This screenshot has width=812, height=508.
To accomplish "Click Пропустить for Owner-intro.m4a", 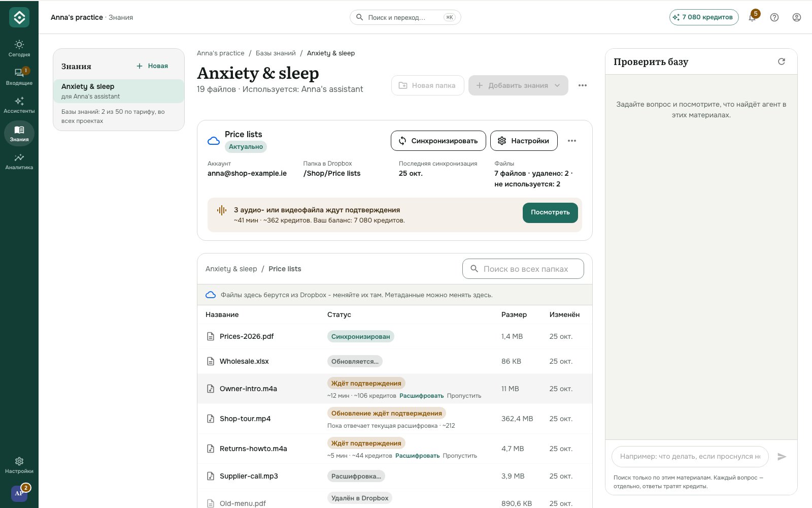I will point(464,396).
